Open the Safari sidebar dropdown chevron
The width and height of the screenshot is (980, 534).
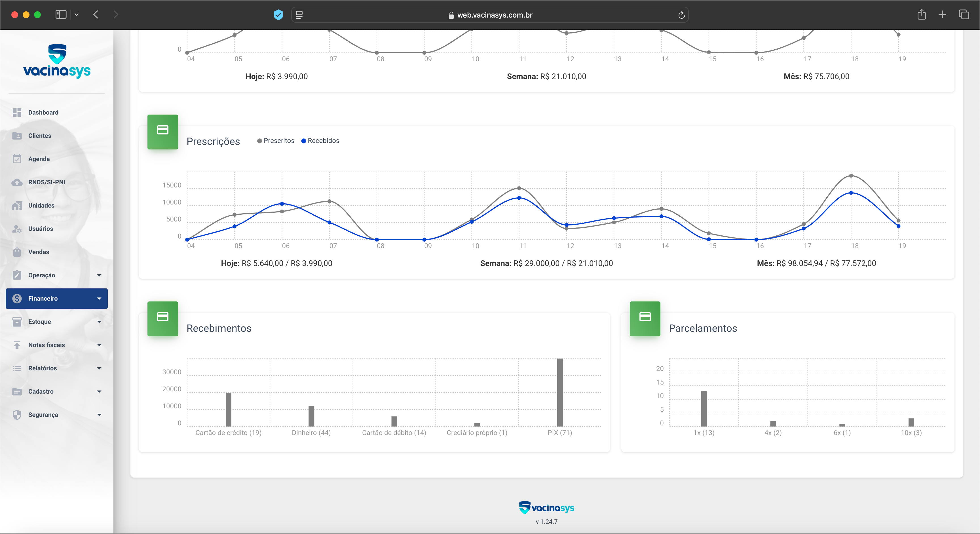77,14
